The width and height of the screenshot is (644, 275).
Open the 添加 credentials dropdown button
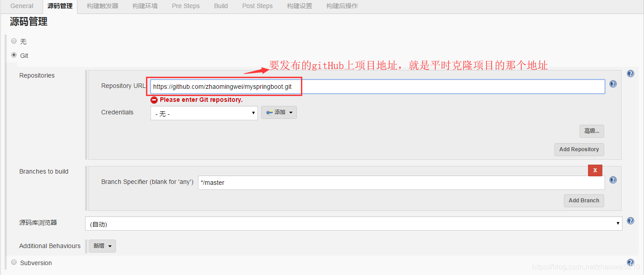click(279, 113)
